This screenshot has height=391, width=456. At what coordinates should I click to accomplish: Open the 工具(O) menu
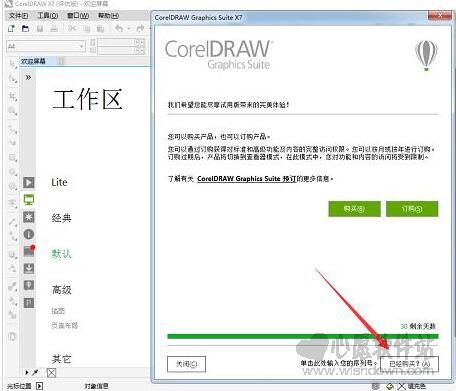click(x=48, y=16)
